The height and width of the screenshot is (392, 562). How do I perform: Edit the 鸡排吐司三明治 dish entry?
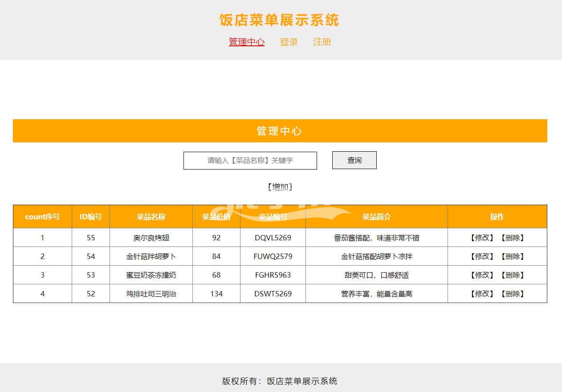coord(482,294)
